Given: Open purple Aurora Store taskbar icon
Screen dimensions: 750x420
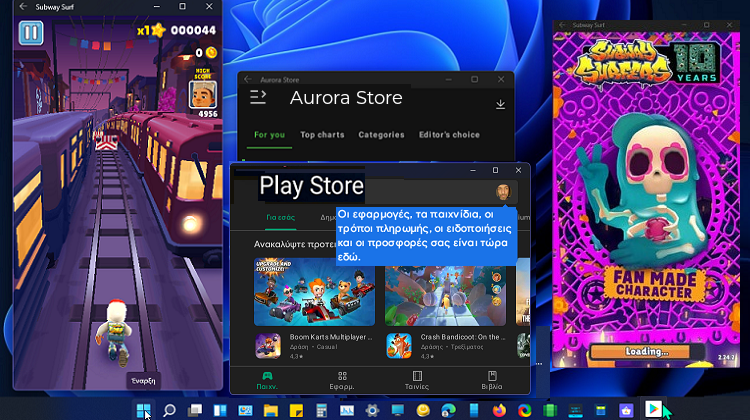Looking at the screenshot, I should point(626,410).
